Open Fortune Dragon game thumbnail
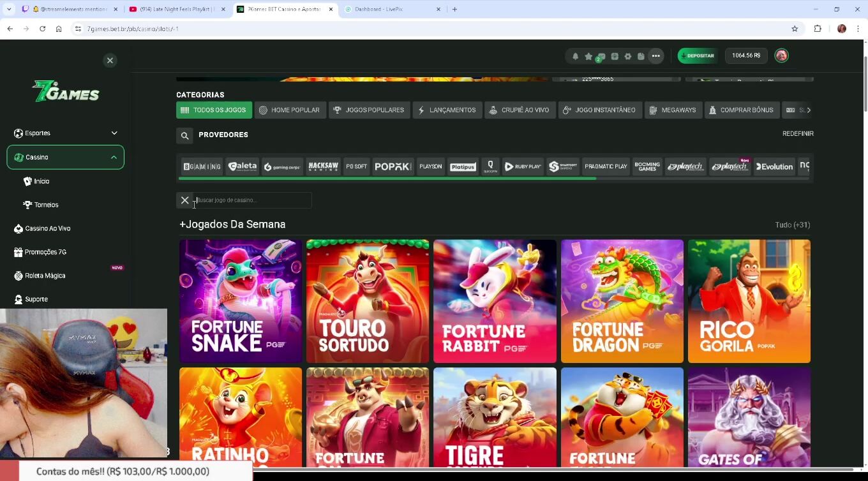The height and width of the screenshot is (481, 868). (622, 301)
